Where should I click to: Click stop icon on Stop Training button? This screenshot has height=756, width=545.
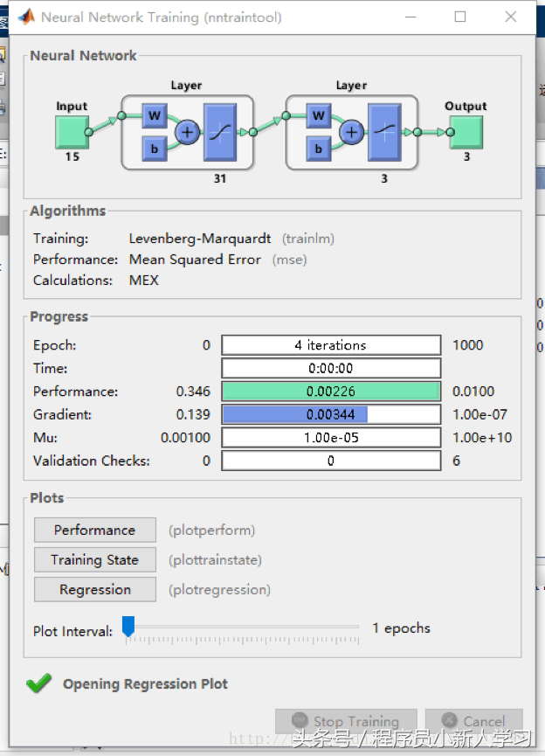coord(300,720)
